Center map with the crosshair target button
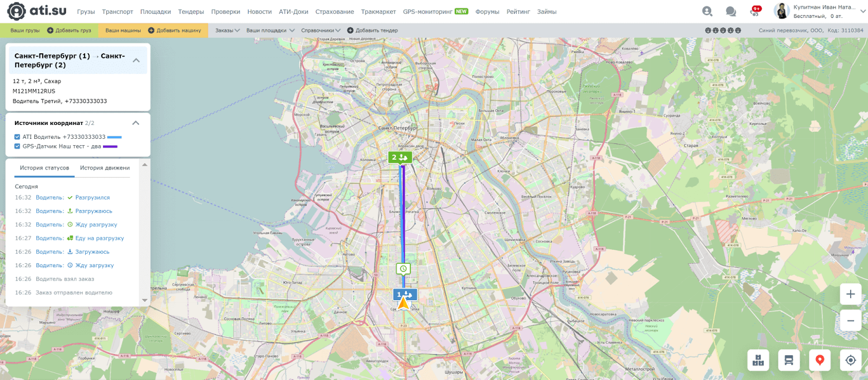 point(851,360)
